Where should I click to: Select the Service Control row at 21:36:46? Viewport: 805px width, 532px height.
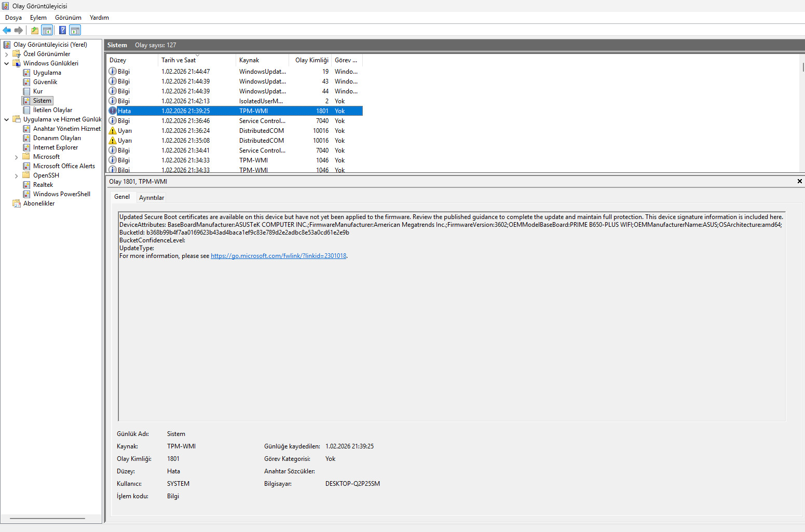[x=235, y=121]
